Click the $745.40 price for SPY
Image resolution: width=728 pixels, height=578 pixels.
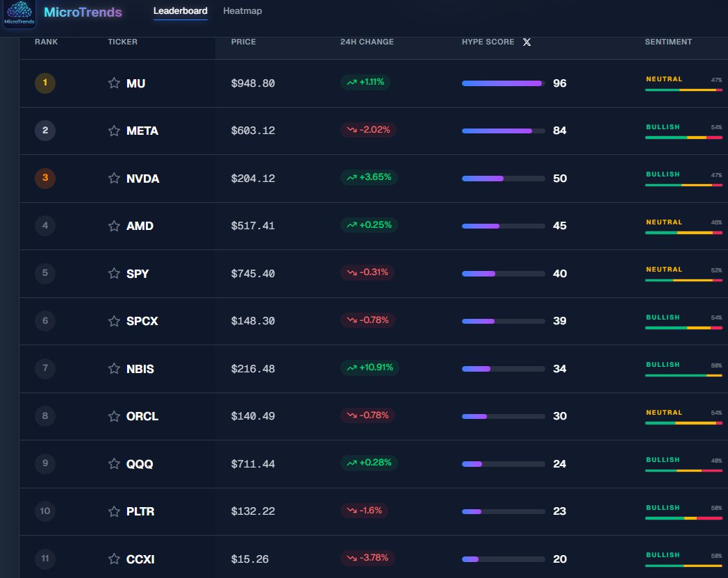[253, 274]
